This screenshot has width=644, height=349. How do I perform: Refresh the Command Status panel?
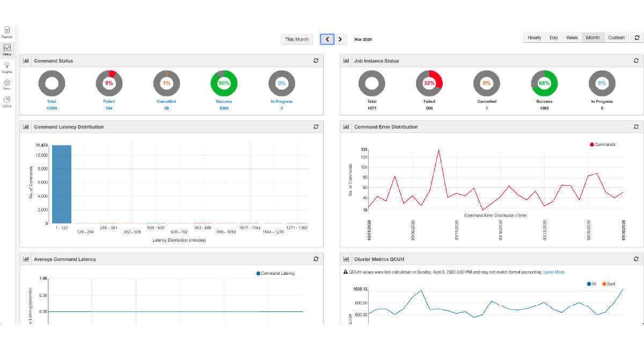[316, 61]
